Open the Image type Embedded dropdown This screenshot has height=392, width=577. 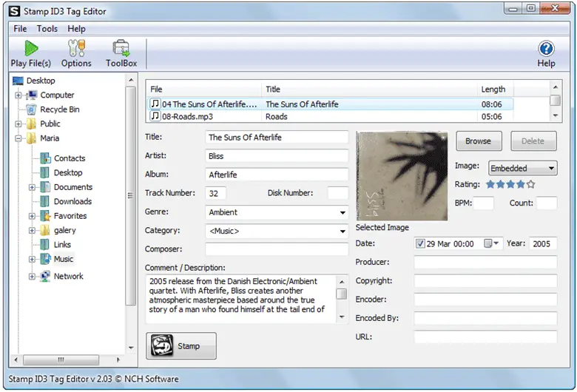click(551, 169)
